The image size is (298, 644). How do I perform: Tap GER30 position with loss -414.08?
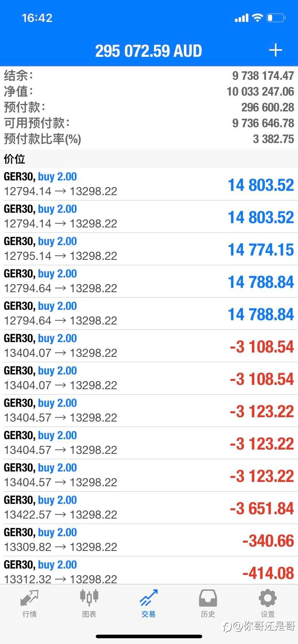(x=149, y=571)
